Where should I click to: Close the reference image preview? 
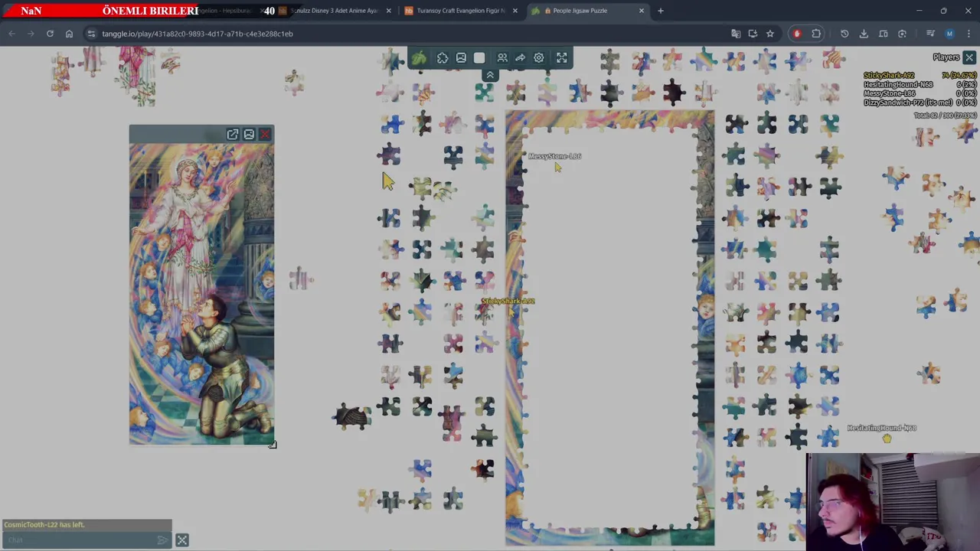265,135
